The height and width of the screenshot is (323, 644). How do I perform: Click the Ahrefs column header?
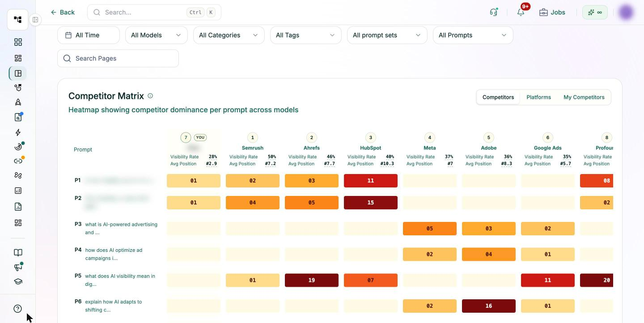[x=312, y=148]
